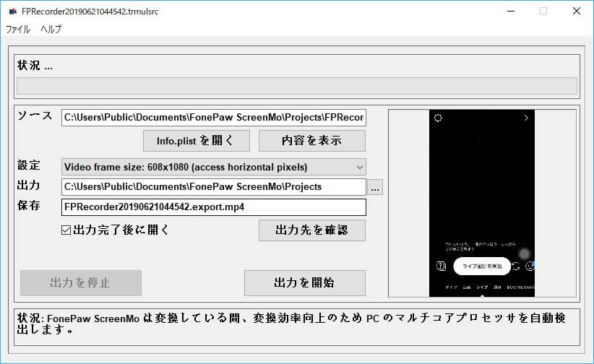Click the face filter icon in the preview

(530, 266)
